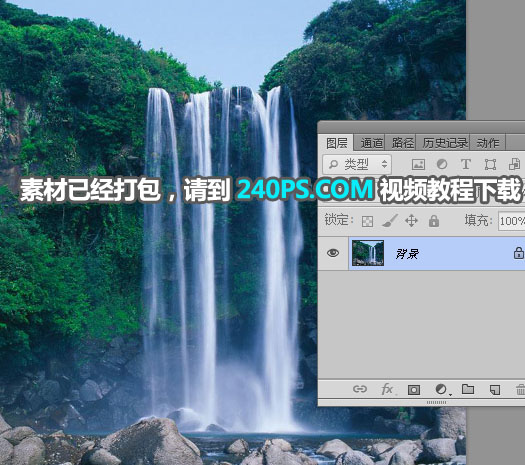Click the 填充 percentage field

511,221
